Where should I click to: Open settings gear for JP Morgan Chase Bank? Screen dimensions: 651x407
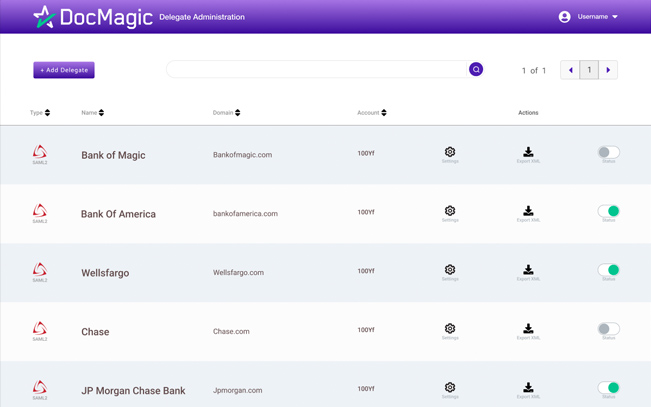(x=450, y=388)
